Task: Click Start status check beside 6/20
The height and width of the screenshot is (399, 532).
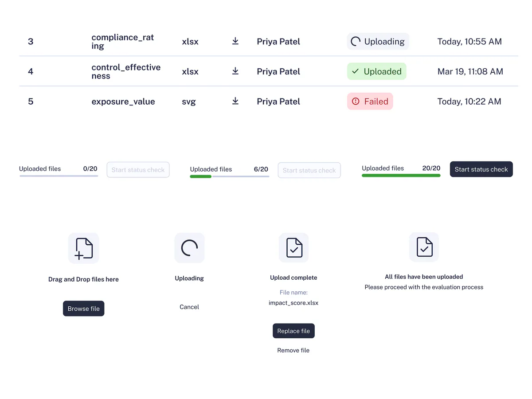Action: [309, 170]
